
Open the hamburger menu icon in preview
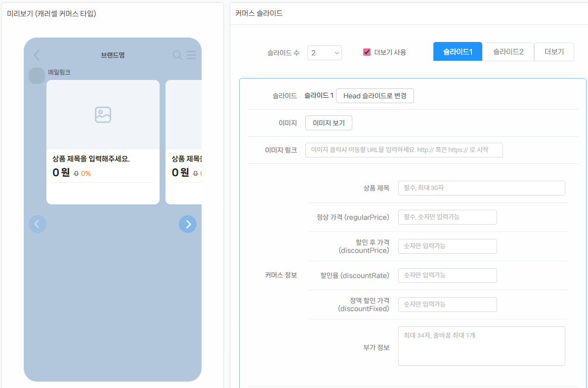pyautogui.click(x=192, y=55)
